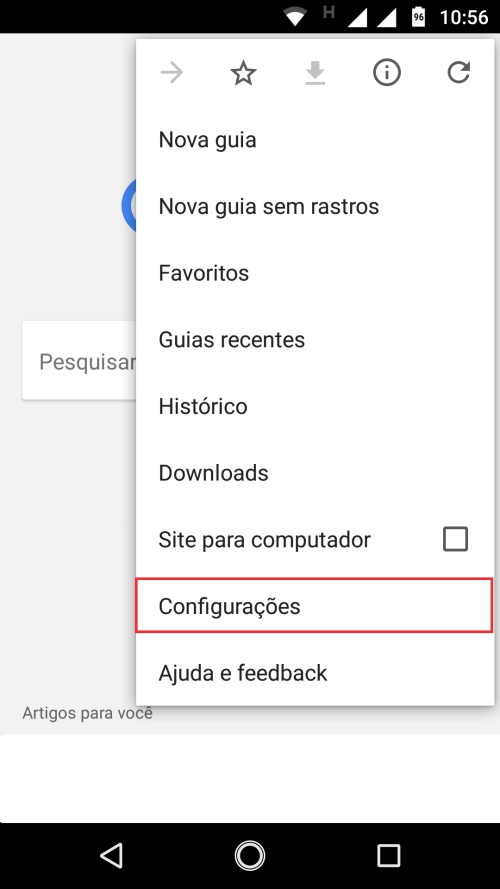Open Histórico menu entry
Image resolution: width=500 pixels, height=889 pixels.
click(x=315, y=406)
